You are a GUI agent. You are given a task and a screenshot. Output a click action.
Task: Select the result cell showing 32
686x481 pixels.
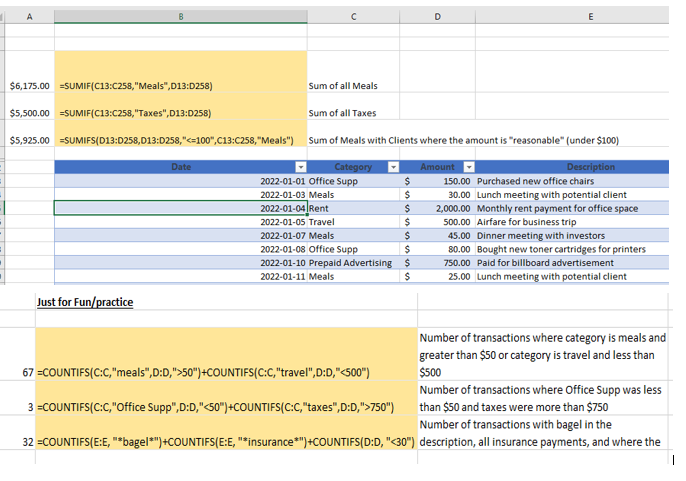pos(18,432)
